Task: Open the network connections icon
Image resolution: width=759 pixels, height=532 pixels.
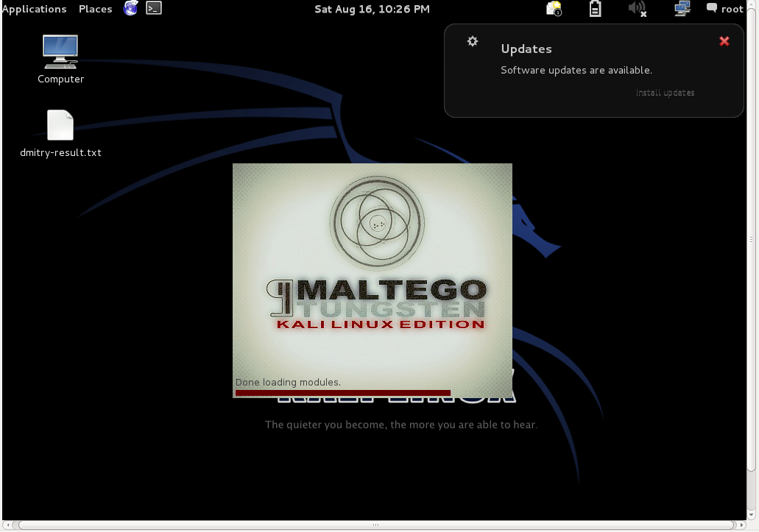Action: coord(682,8)
